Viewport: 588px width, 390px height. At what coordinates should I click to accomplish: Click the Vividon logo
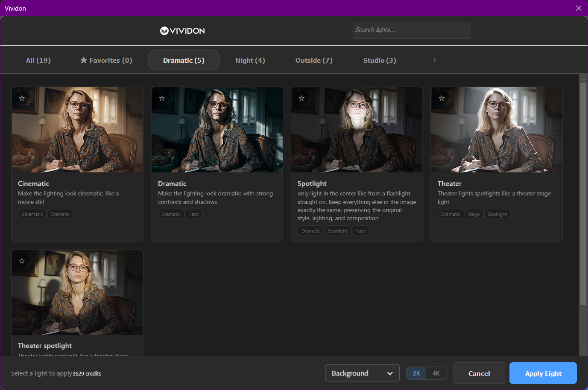click(182, 30)
